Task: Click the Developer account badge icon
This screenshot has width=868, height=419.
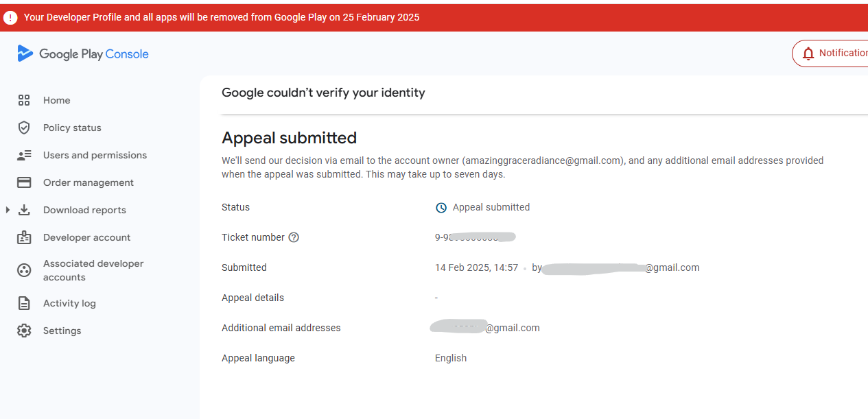Action: pyautogui.click(x=24, y=237)
